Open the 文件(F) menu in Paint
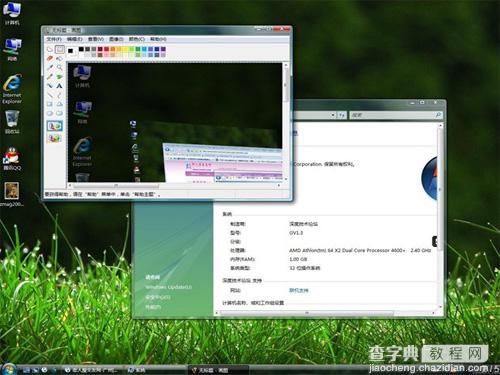 (x=54, y=39)
